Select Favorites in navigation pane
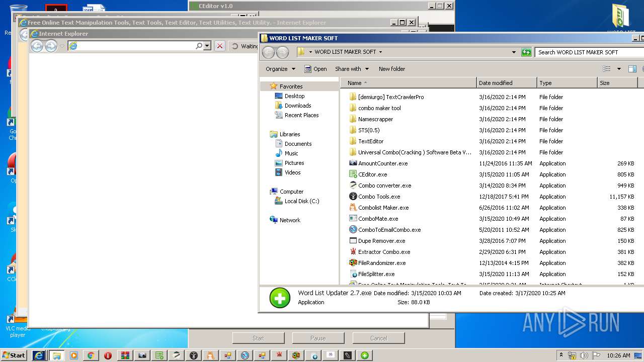 (x=291, y=86)
